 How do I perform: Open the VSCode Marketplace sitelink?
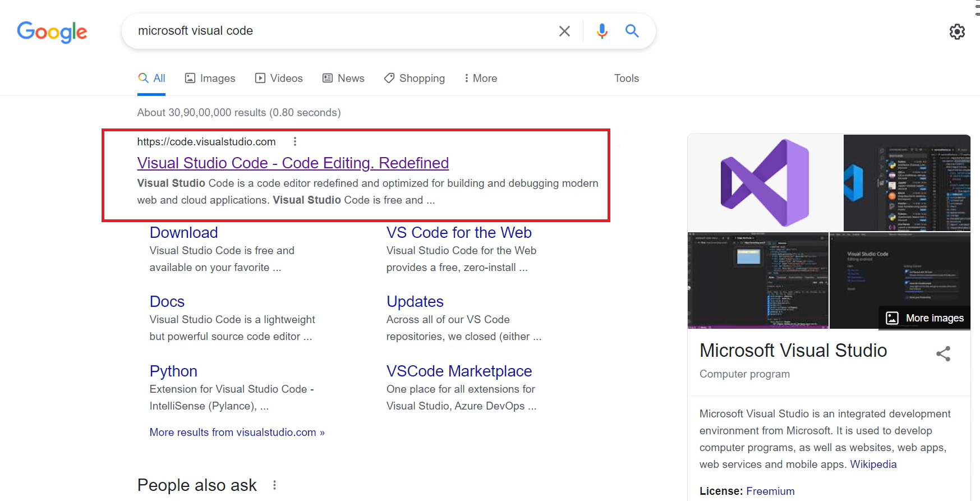pos(459,371)
